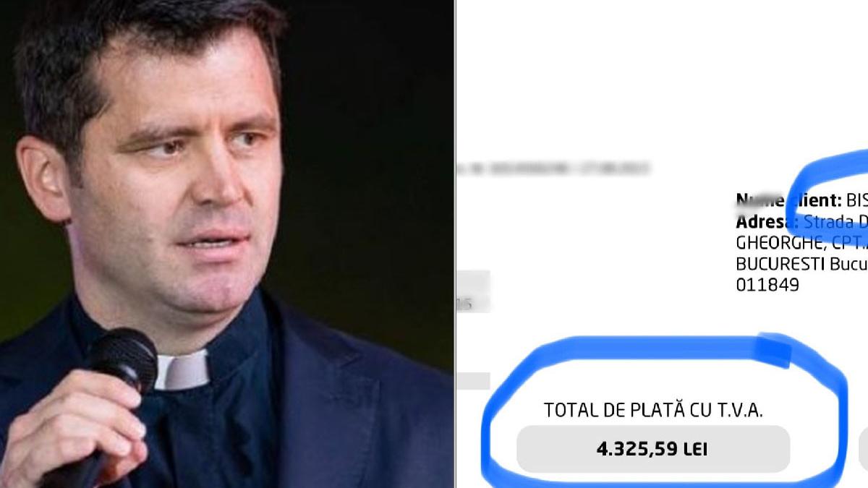Viewport: 868px width, 488px height.
Task: Click the 4.325,59 LEI amount pill
Action: pos(653,449)
